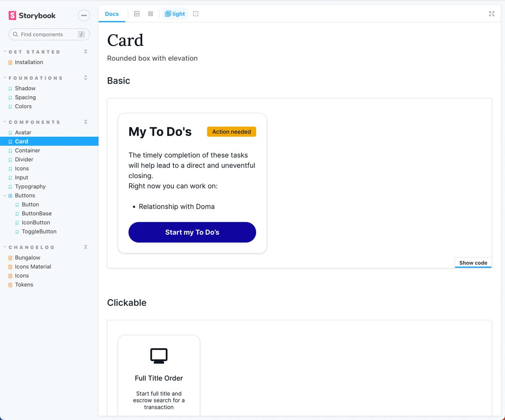Expand all items in the Foundations section

coord(86,78)
